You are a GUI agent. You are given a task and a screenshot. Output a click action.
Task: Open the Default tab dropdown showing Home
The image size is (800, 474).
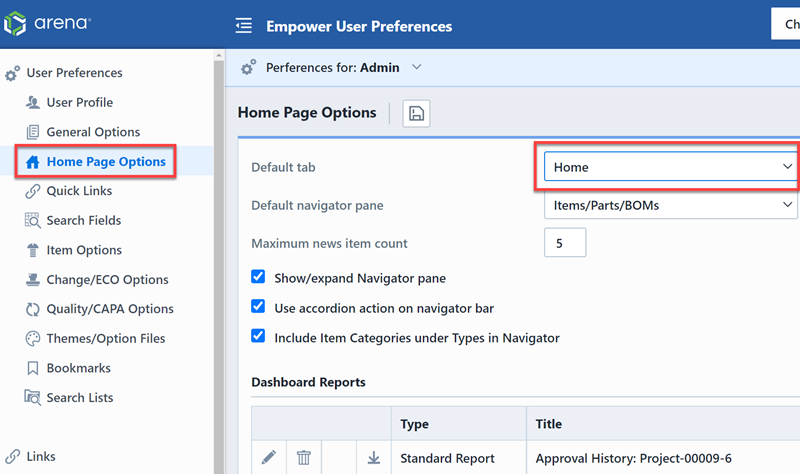(x=670, y=167)
